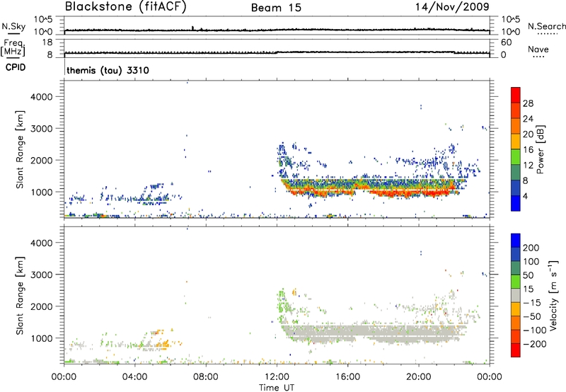Select the "18" tick on frequency axis
This screenshot has height=392, width=566.
click(x=47, y=42)
